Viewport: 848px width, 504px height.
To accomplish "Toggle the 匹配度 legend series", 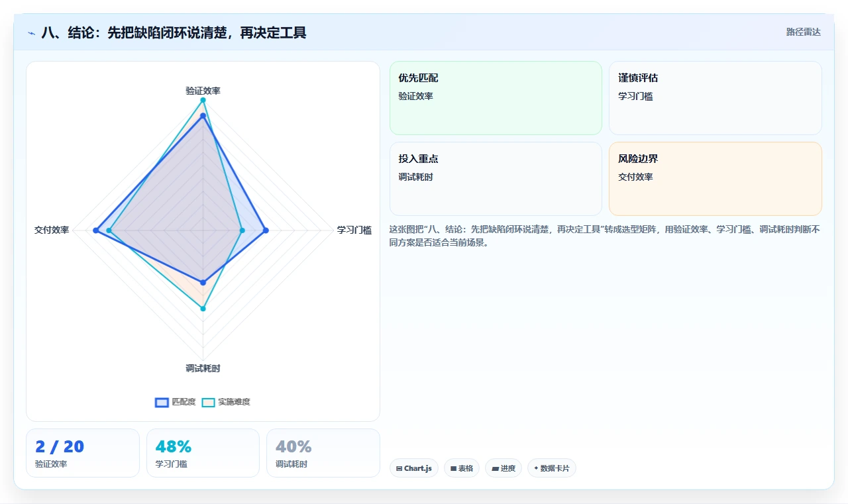I will click(x=176, y=402).
